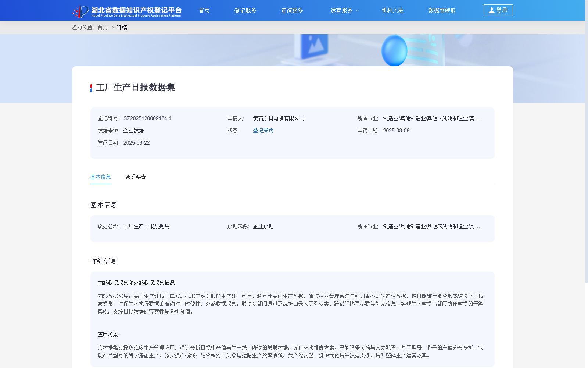Click the 登记成功 status link

[263, 131]
